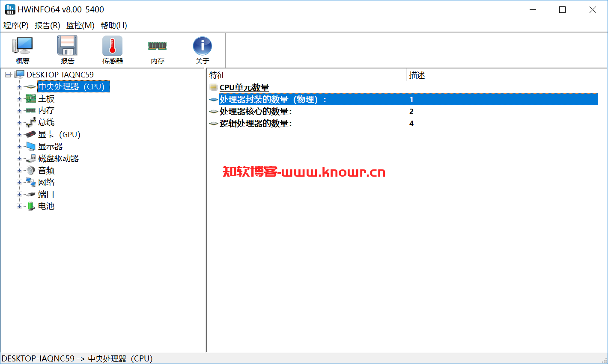Click the chip icon beside 处理器封装的数量
The image size is (608, 364).
click(x=214, y=100)
